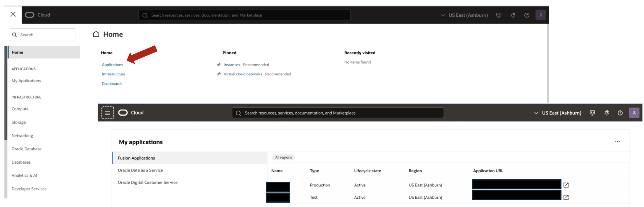Click the house icon beside the Home heading
Image resolution: width=644 pixels, height=207 pixels.
96,34
